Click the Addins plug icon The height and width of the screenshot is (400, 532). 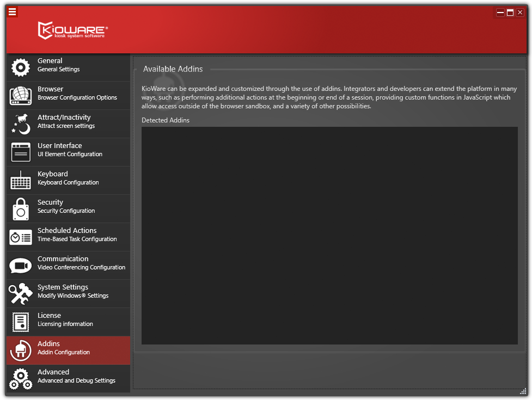pyautogui.click(x=21, y=350)
